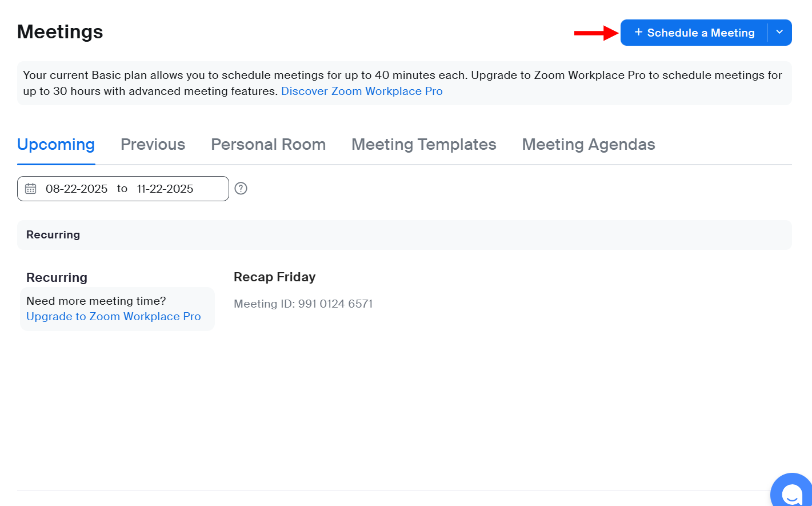The height and width of the screenshot is (506, 812).
Task: Open the Personal Room tab
Action: [x=268, y=144]
